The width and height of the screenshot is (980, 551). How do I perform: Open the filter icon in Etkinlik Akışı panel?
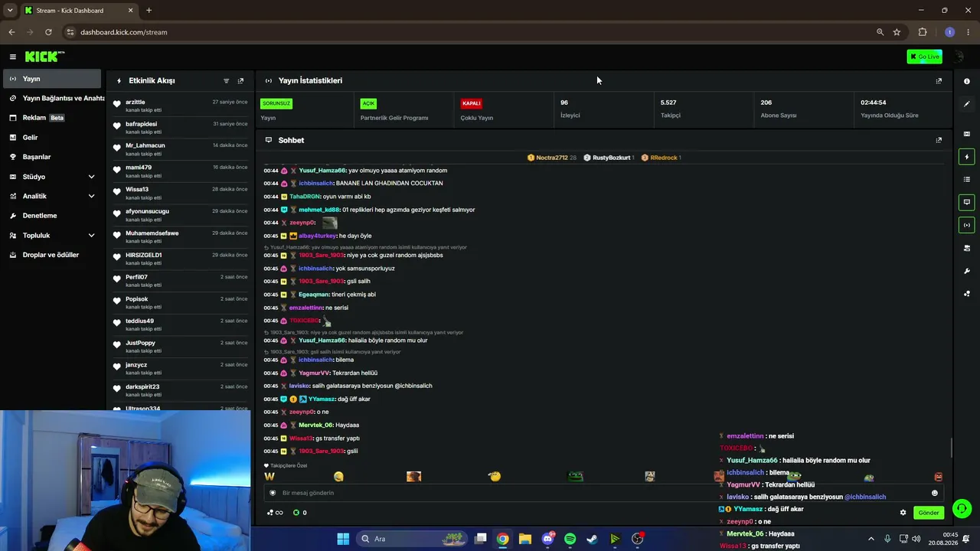(226, 80)
